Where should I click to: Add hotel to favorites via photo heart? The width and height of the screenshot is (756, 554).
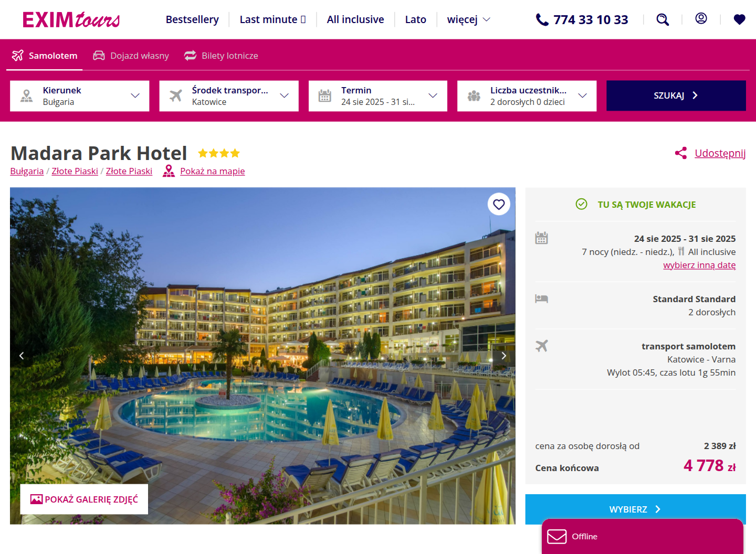pyautogui.click(x=499, y=204)
